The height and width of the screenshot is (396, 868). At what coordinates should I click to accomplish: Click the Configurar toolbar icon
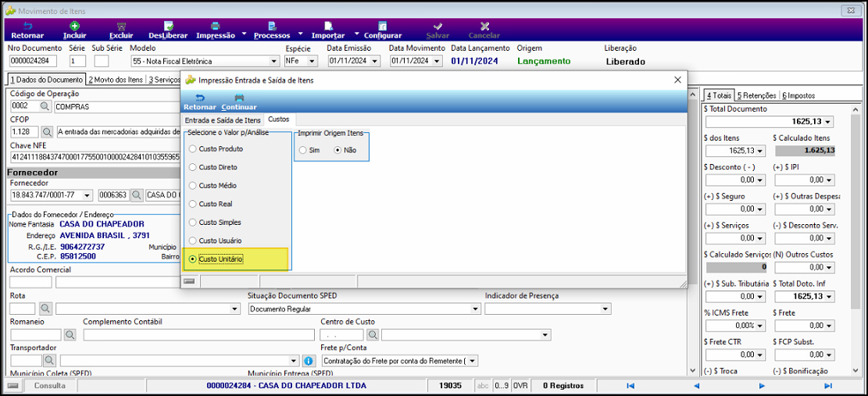[383, 26]
